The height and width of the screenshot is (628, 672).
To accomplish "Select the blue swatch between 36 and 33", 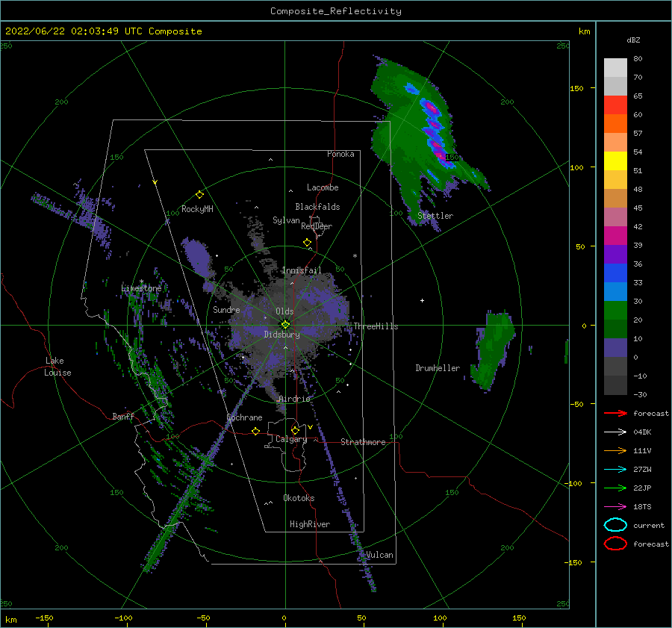I will point(615,273).
